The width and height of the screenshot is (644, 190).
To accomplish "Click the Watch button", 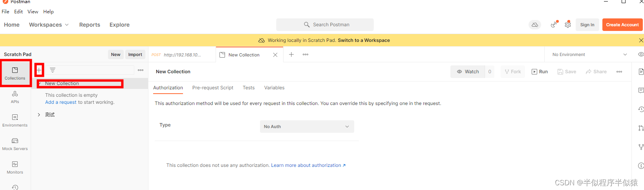I will (468, 72).
